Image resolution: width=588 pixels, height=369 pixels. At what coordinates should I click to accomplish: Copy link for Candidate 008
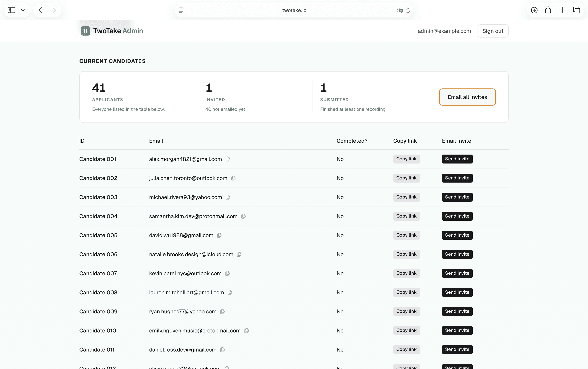pyautogui.click(x=406, y=292)
